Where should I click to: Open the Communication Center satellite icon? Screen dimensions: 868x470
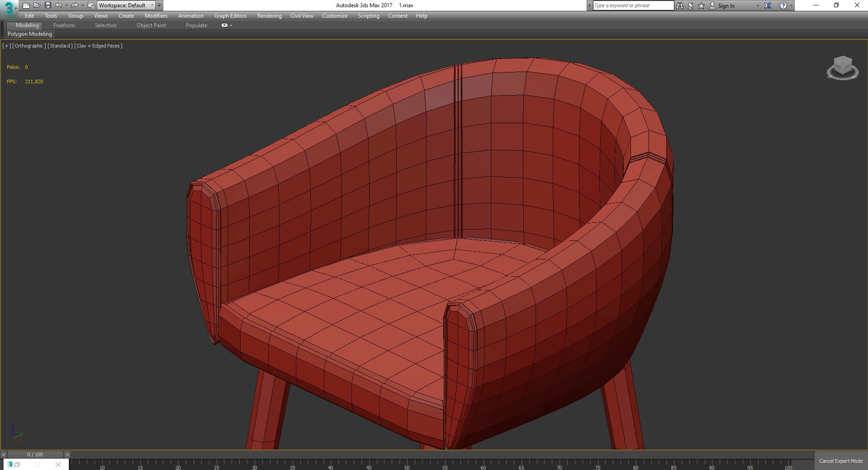tap(691, 5)
